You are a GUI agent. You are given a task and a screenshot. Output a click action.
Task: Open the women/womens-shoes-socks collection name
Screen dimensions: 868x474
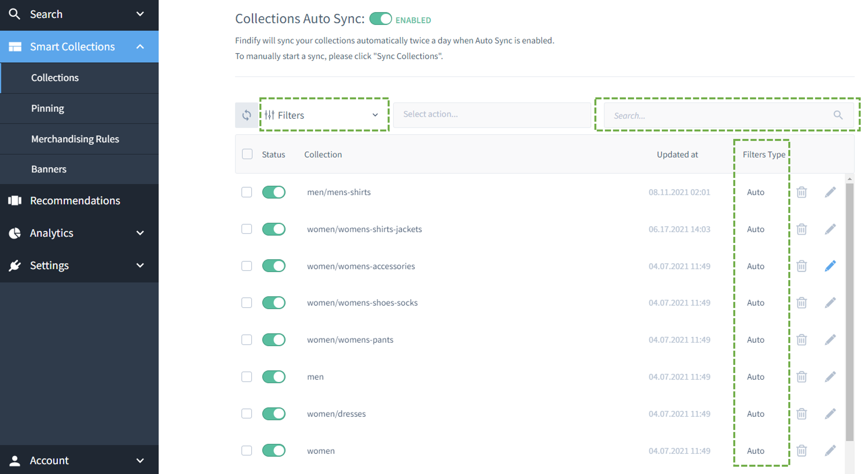tap(362, 303)
